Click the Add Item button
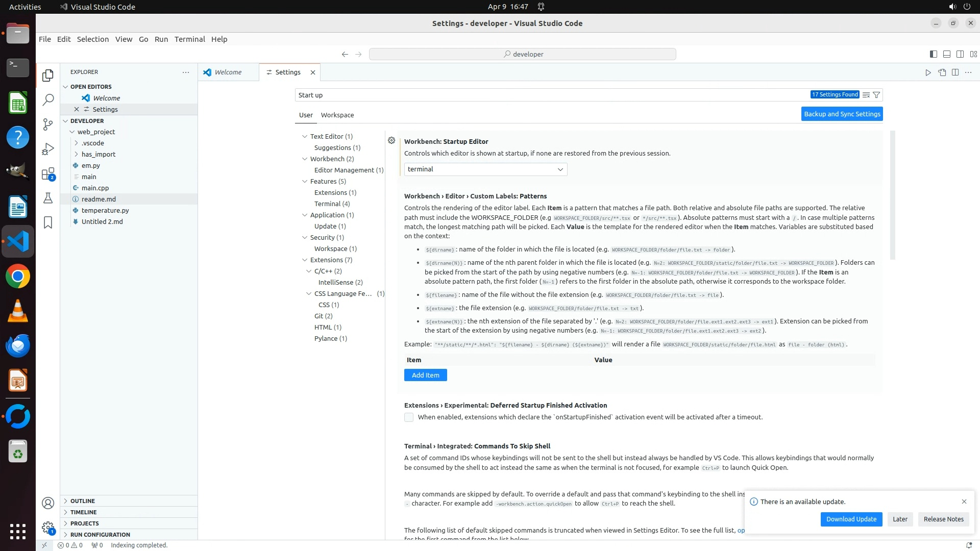Image resolution: width=980 pixels, height=551 pixels. click(425, 375)
